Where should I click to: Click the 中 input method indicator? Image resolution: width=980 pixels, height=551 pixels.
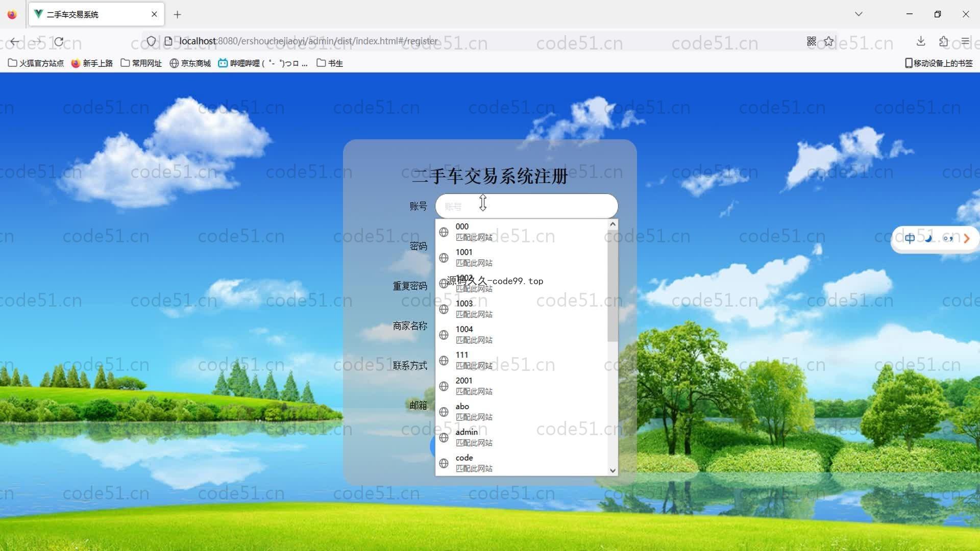coord(910,238)
